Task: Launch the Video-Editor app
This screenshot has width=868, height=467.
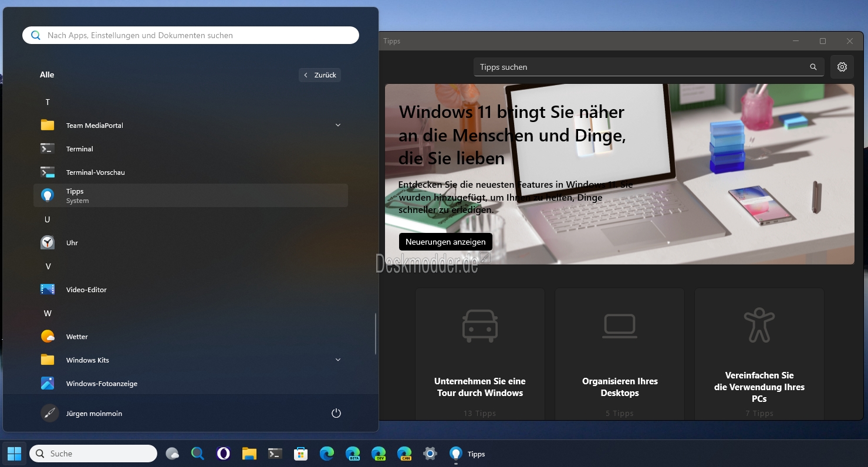Action: [x=191, y=289]
